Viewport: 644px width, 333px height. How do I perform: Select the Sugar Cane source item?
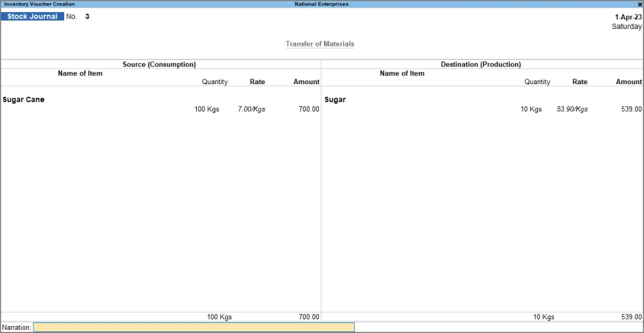pos(23,100)
